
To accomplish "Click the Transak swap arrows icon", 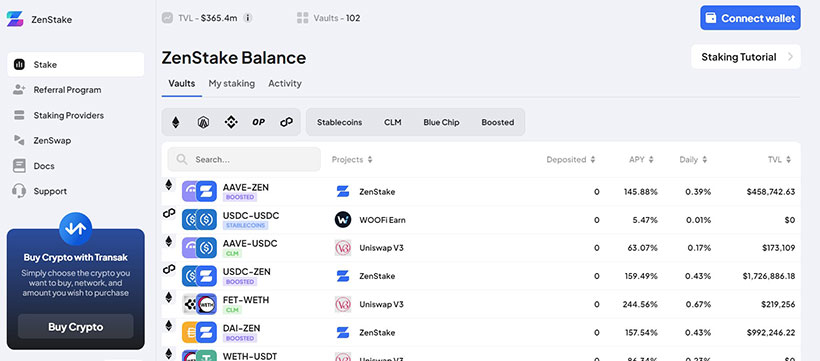I will (x=76, y=229).
